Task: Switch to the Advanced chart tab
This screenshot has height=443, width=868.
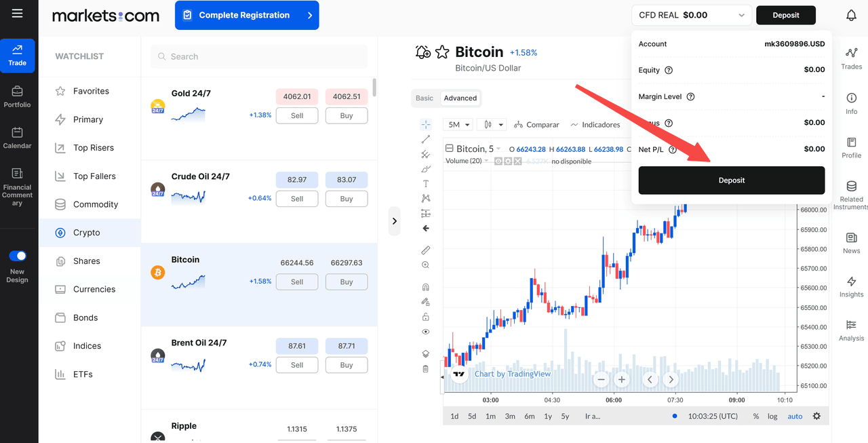Action: 460,98
